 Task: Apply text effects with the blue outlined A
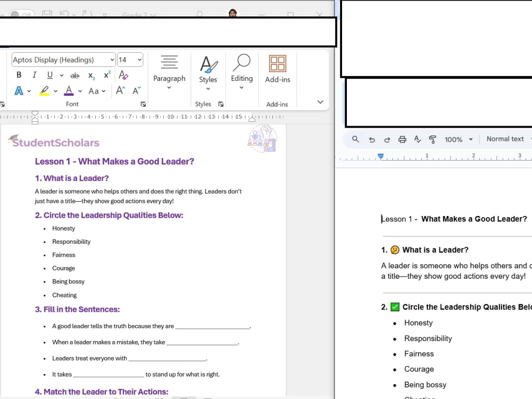pos(19,90)
